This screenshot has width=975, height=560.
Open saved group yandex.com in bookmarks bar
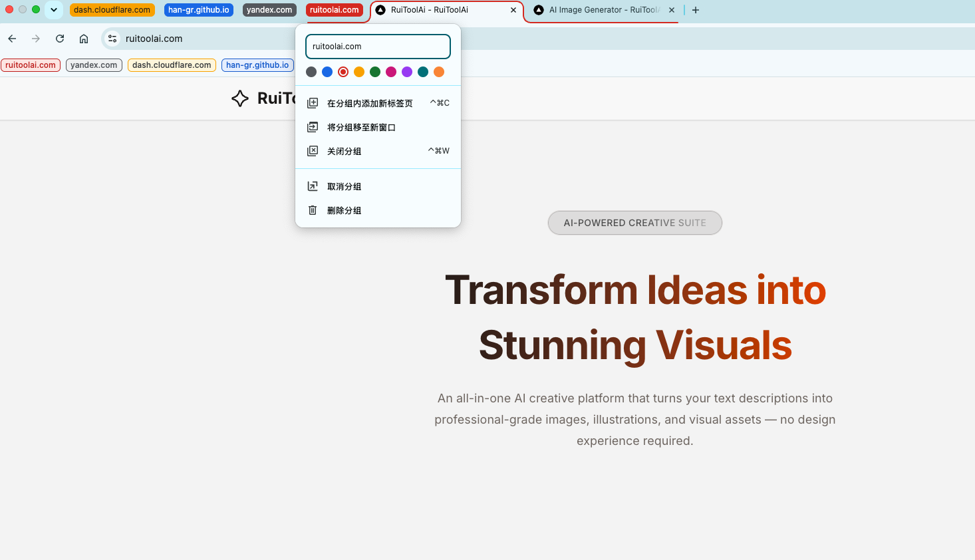94,65
